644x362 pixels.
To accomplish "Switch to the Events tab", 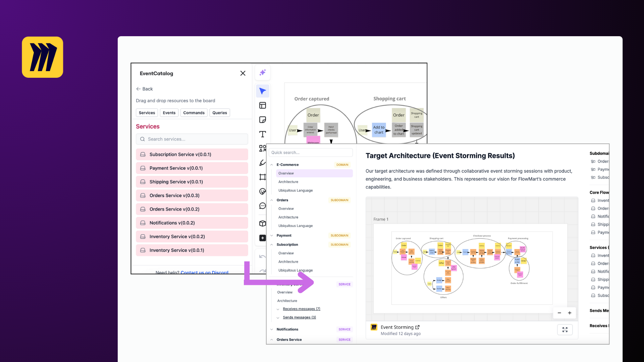I will click(x=169, y=113).
